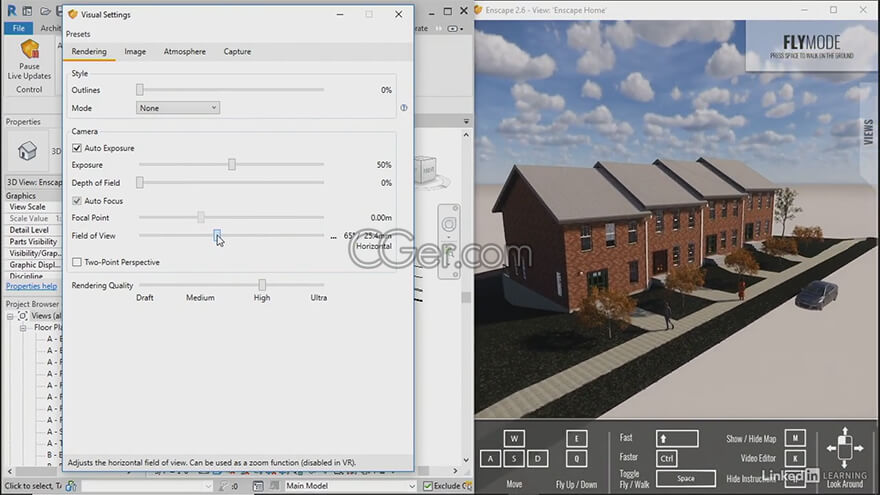Click the Revit R application logo
The image size is (880, 495).
11,11
